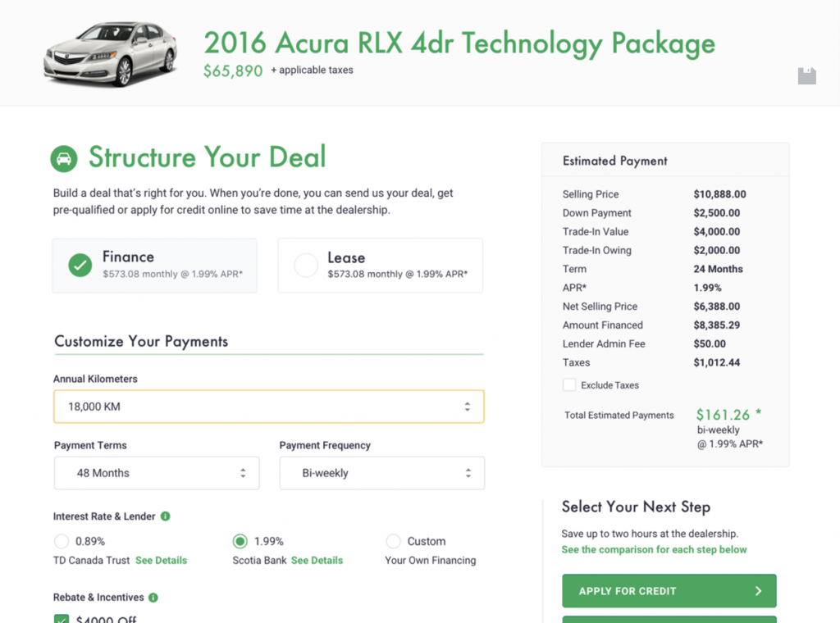Open See Details link for Scotia Bank
The image size is (840, 623).
click(x=317, y=561)
